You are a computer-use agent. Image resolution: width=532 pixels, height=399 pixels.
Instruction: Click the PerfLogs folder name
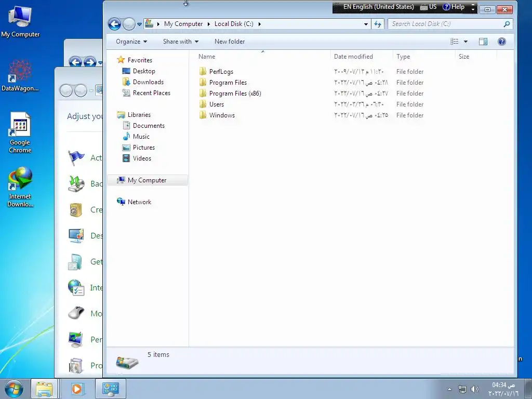tap(221, 72)
